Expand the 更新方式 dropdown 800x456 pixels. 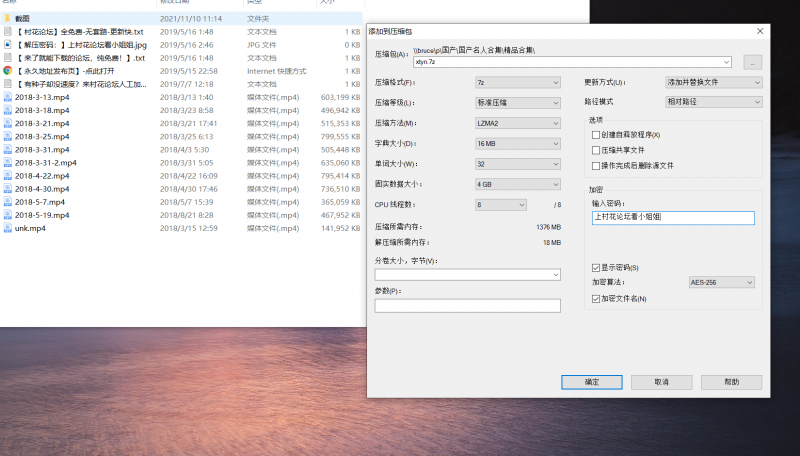click(x=714, y=82)
